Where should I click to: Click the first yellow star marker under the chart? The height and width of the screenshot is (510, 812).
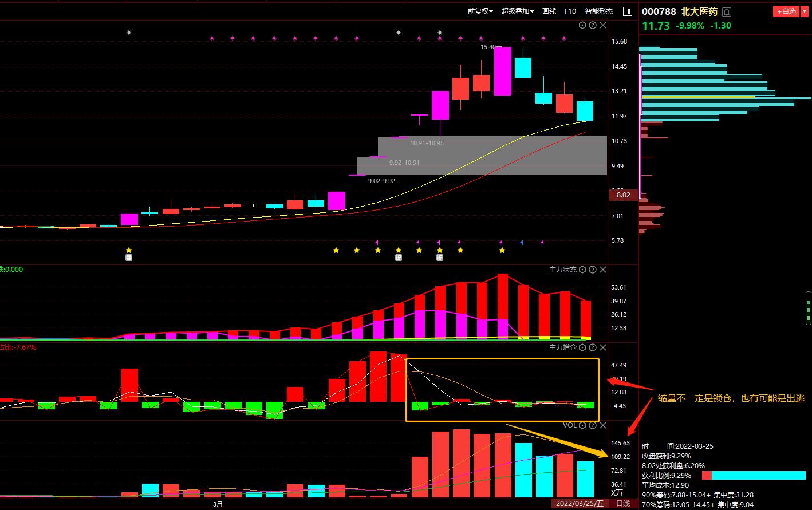tap(129, 250)
